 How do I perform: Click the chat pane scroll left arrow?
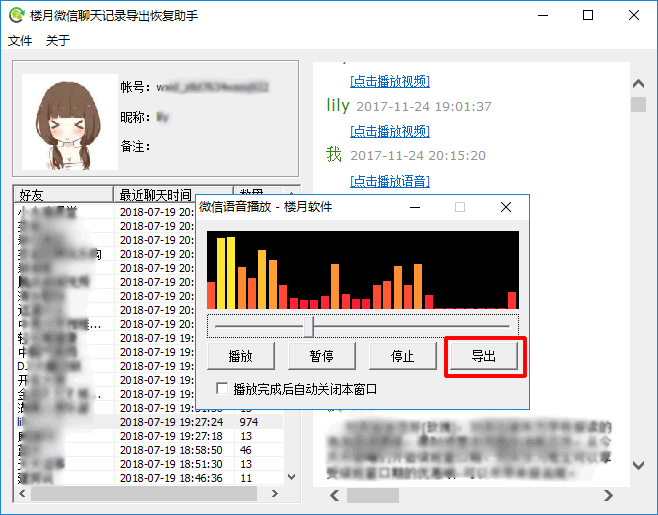(334, 496)
